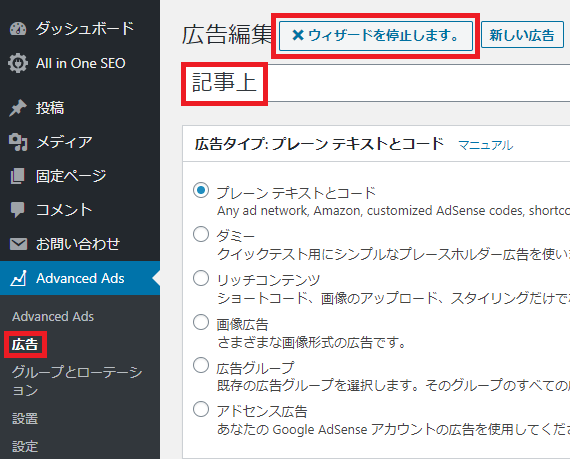
Task: Click the pages icon beside 固定ページ
Action: pyautogui.click(x=18, y=176)
